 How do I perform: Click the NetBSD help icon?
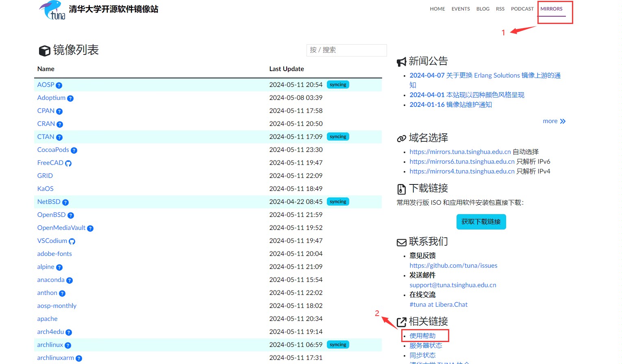pyautogui.click(x=65, y=202)
